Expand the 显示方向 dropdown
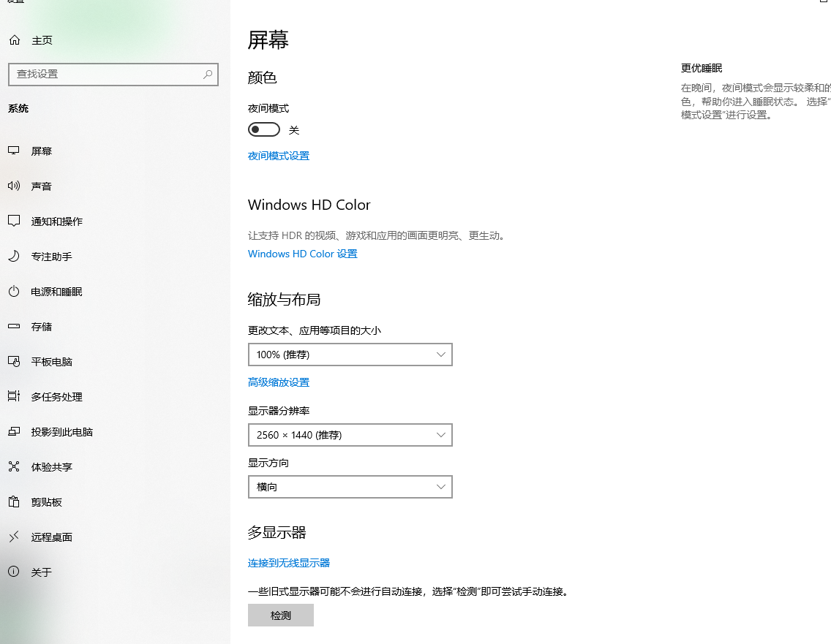This screenshot has width=831, height=644. click(350, 487)
